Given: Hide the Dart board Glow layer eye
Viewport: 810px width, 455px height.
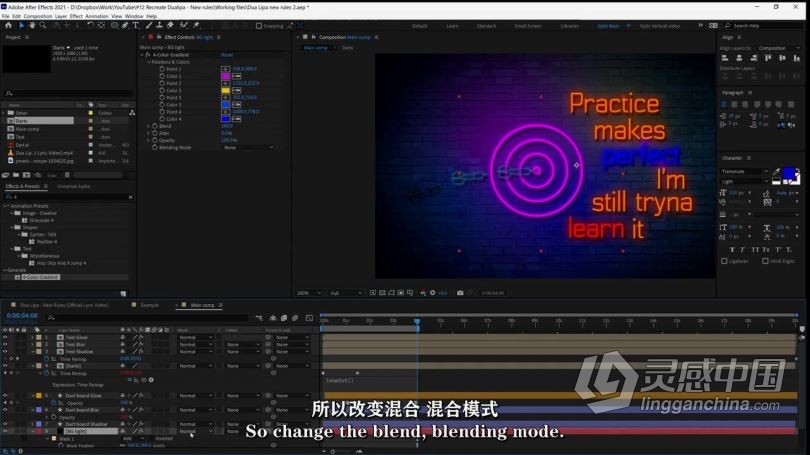Looking at the screenshot, I should [x=5, y=396].
